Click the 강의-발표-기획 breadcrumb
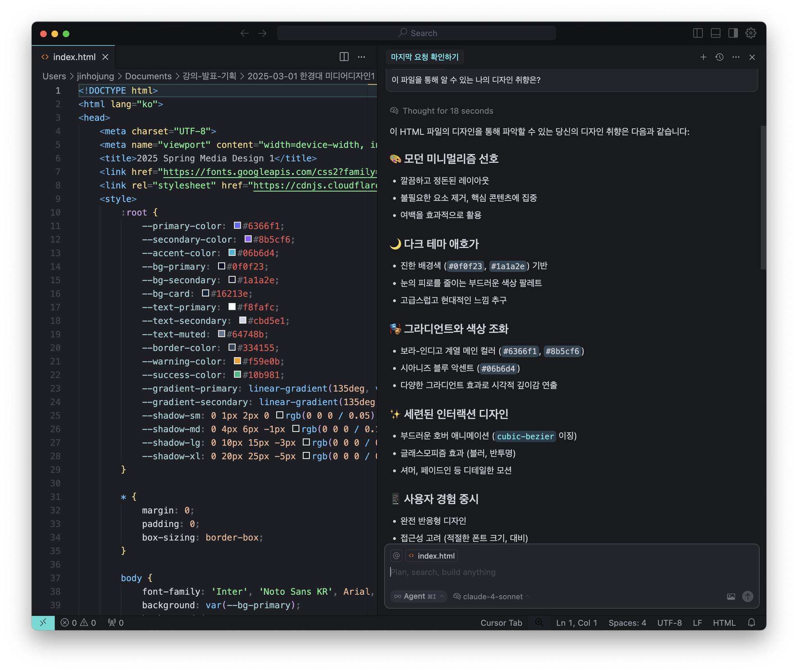 209,76
